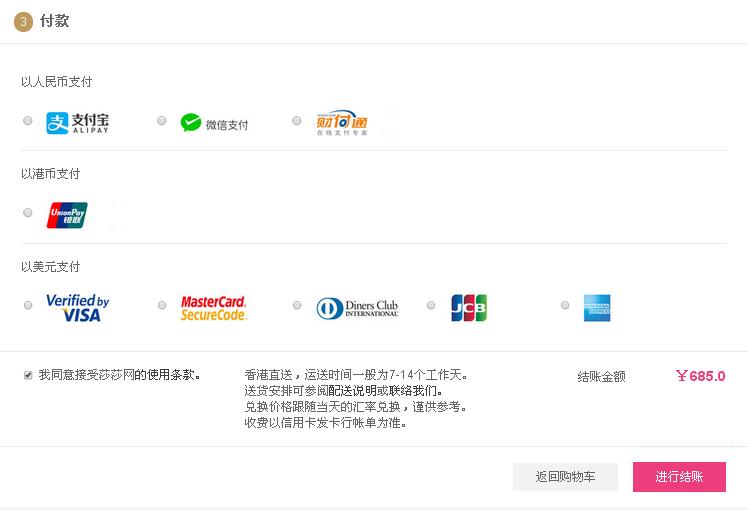The image size is (748, 510).
Task: Click the Tenpay (财付通) logo
Action: point(342,123)
